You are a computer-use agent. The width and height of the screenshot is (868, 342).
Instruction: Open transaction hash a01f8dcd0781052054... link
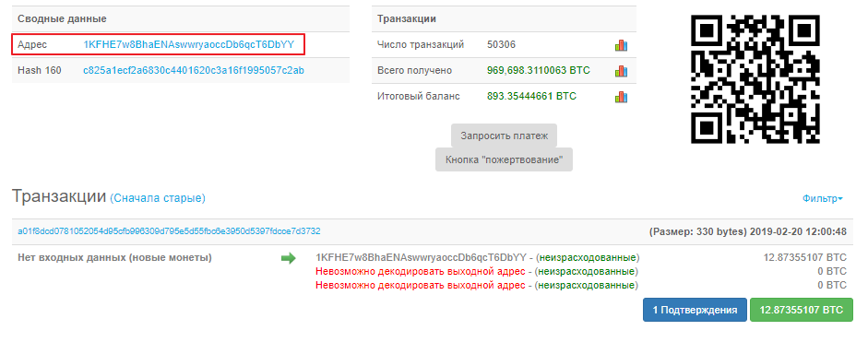click(x=169, y=230)
